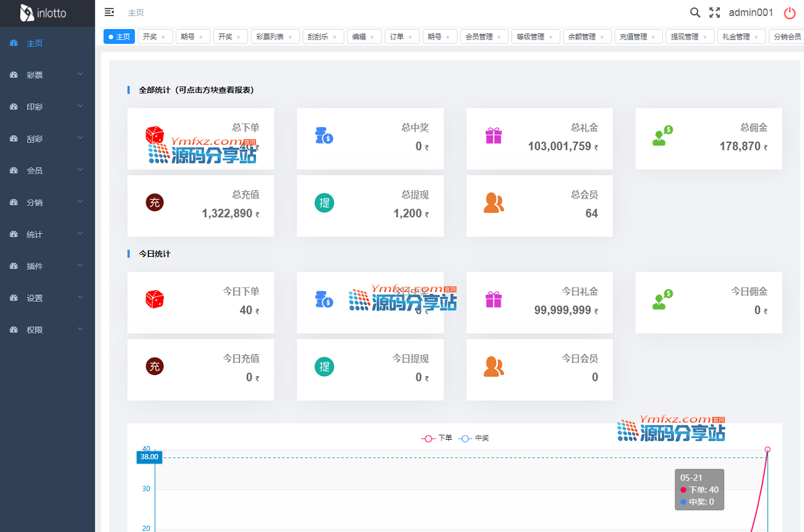Expand the 统计 sidebar menu

click(x=47, y=234)
